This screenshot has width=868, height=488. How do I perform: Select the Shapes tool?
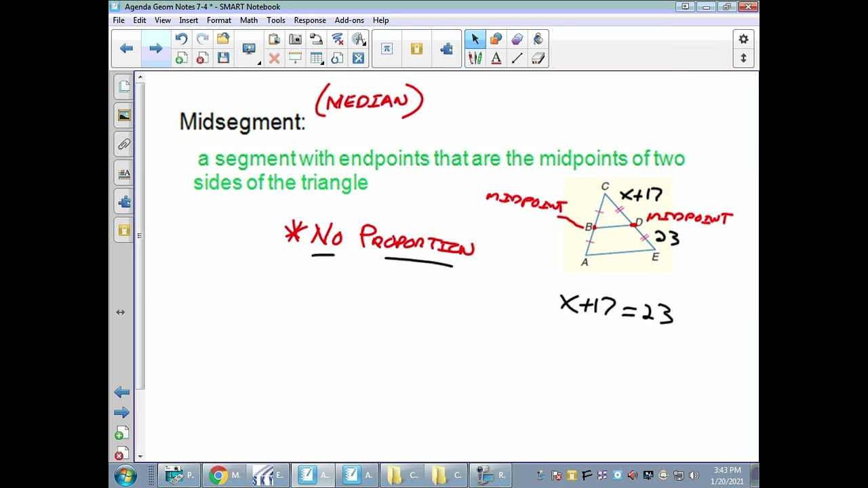[496, 39]
